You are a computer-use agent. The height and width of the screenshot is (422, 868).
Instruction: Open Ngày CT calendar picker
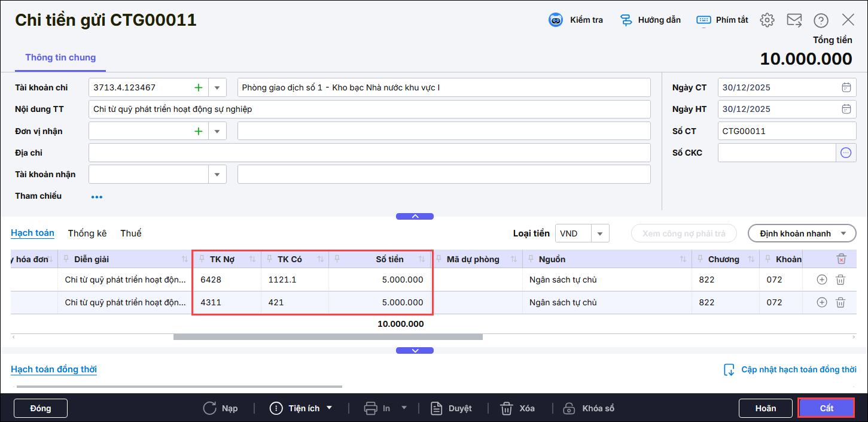(846, 87)
